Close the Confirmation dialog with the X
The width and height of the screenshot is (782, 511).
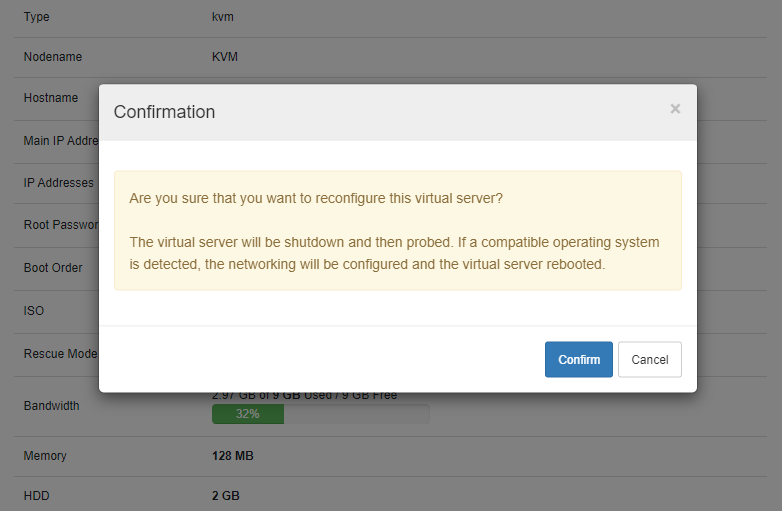tap(675, 109)
